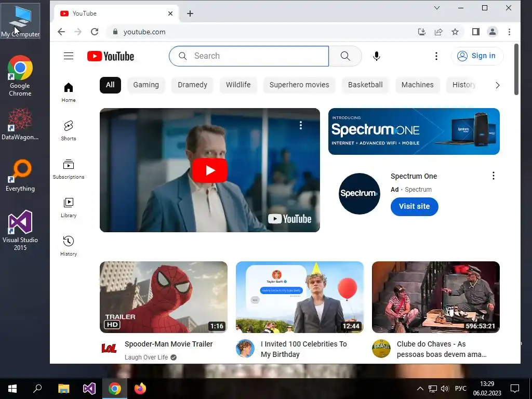The width and height of the screenshot is (532, 399).
Task: Bookmark this page with the star icon
Action: click(x=455, y=32)
